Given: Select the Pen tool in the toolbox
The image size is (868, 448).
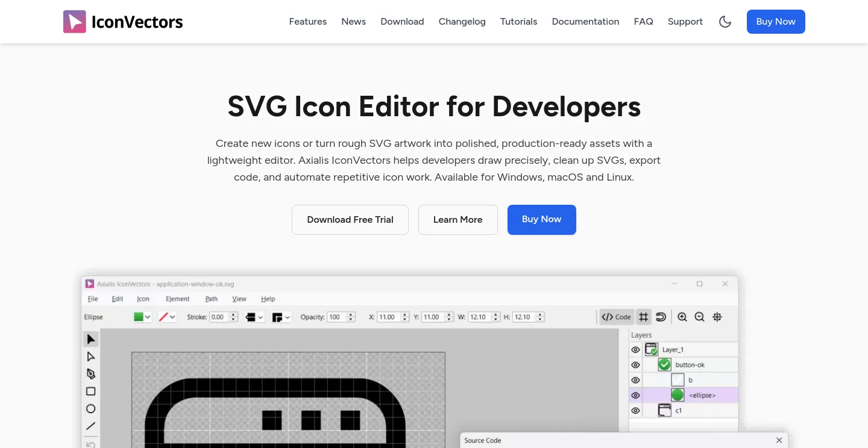Looking at the screenshot, I should click(90, 374).
